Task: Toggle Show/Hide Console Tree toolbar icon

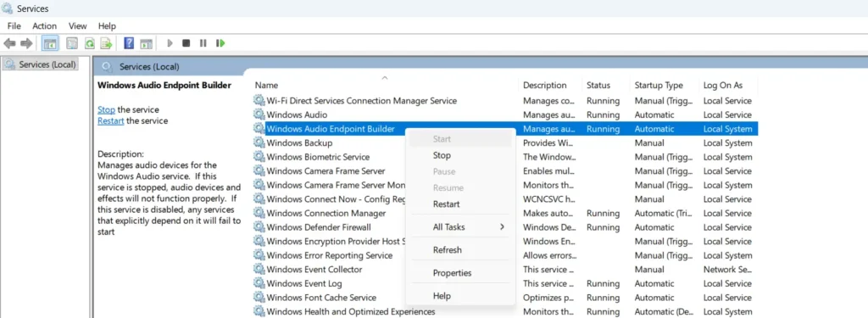Action: (x=50, y=43)
